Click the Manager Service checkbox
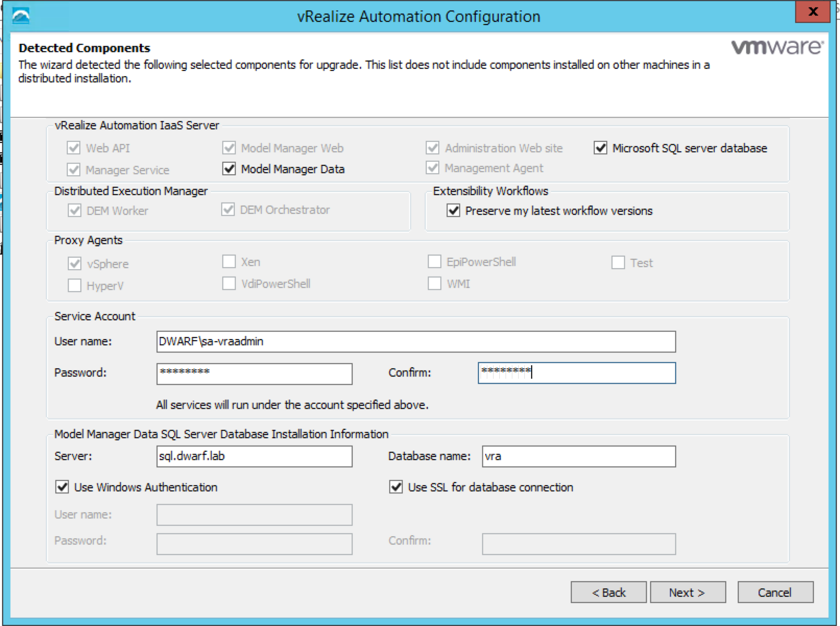This screenshot has height=626, width=840. [x=74, y=170]
